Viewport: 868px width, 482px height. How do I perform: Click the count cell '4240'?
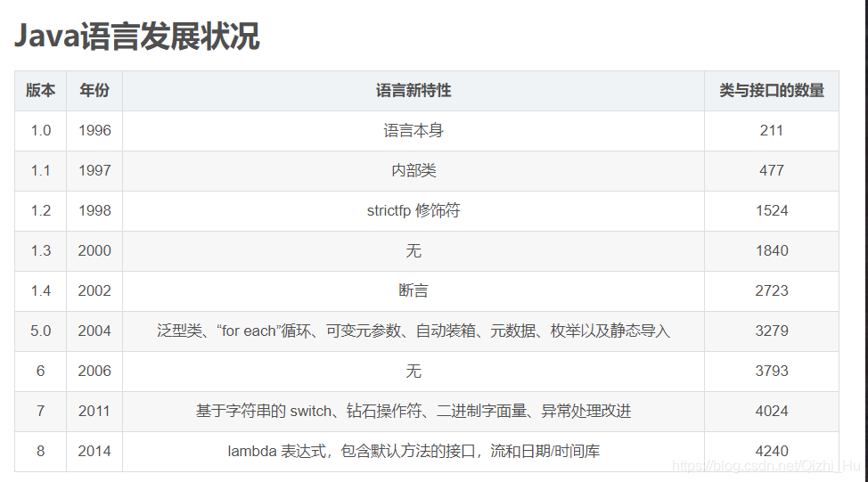tap(772, 452)
